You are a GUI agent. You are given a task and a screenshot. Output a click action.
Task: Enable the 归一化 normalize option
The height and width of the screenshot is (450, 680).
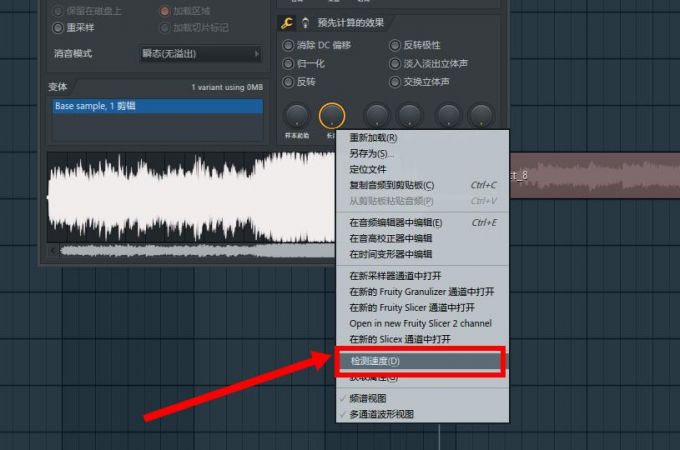pos(288,64)
